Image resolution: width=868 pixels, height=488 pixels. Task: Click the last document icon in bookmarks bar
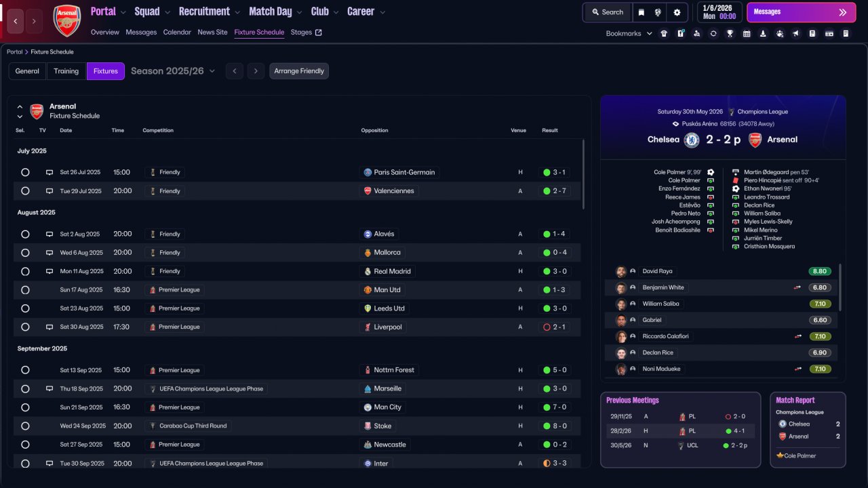point(846,33)
